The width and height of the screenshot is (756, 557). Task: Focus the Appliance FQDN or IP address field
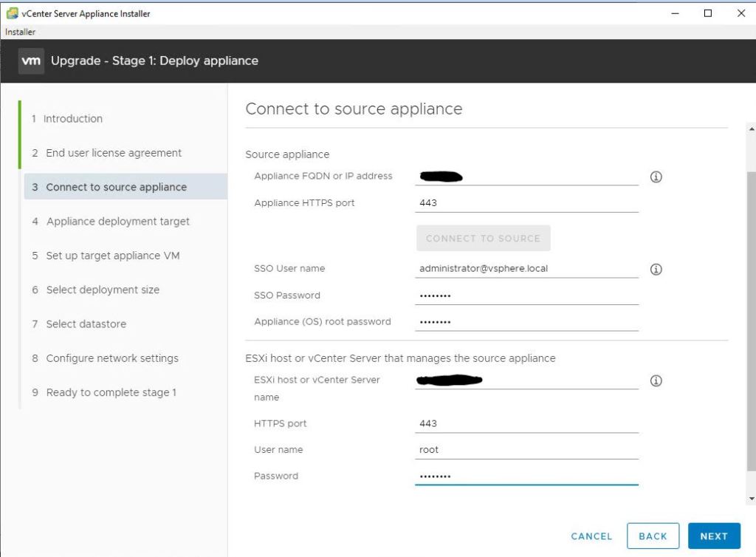tap(526, 177)
